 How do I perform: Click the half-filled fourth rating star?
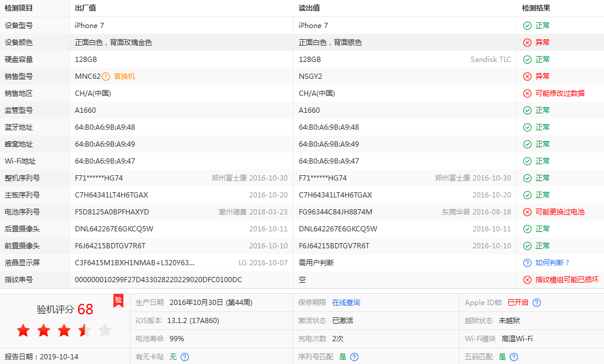tap(84, 330)
